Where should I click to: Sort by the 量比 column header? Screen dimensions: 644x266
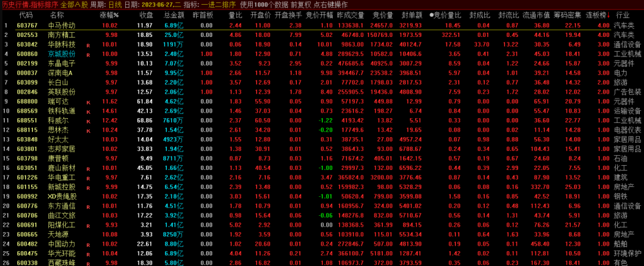(235, 16)
